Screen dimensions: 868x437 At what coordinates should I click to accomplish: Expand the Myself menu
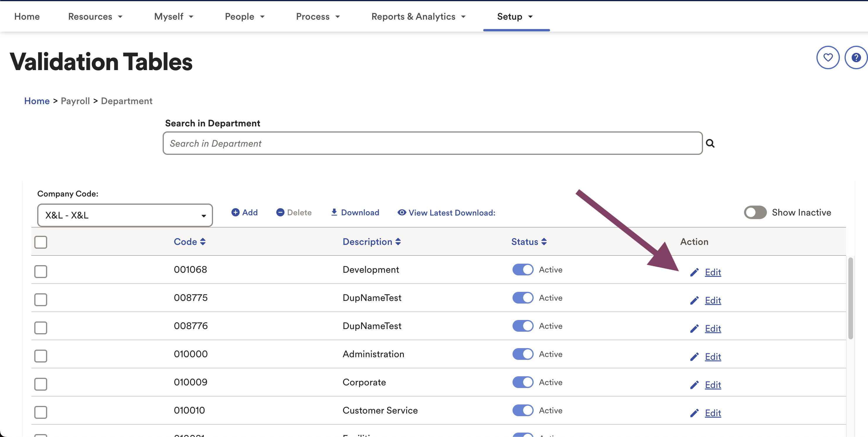(173, 16)
